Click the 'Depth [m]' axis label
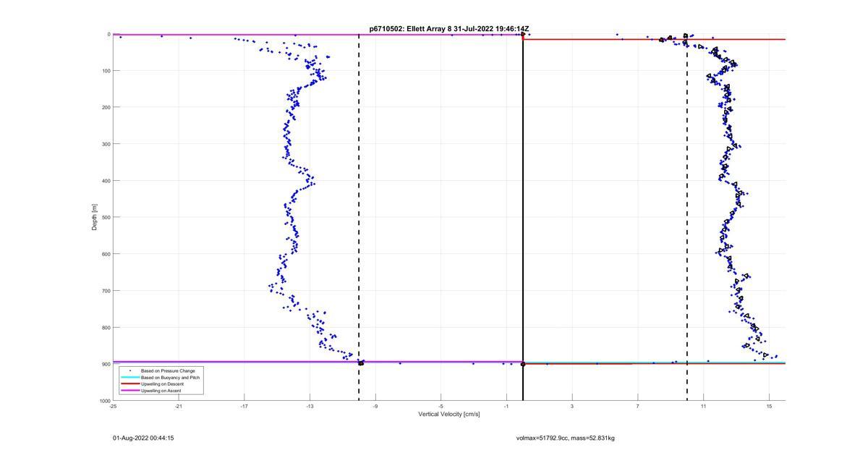The width and height of the screenshot is (868, 450). click(x=95, y=217)
